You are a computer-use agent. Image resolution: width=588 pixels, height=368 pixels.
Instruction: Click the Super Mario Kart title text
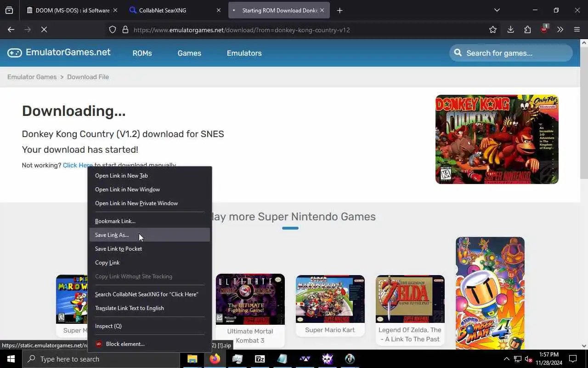(330, 330)
